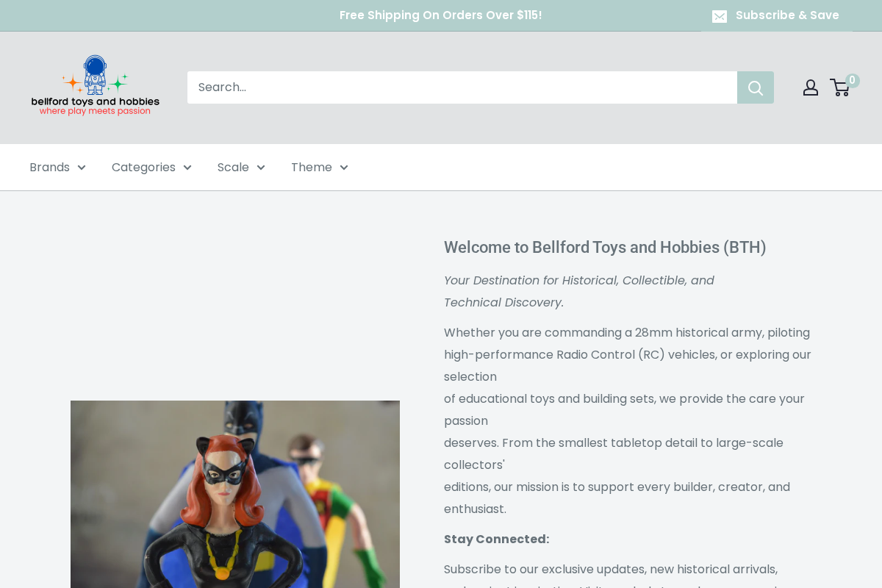Click inside the Search field
The width and height of the screenshot is (882, 588).
point(441,87)
